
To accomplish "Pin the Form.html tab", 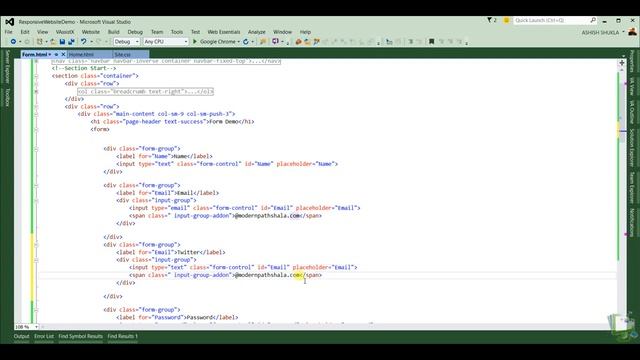I will pos(56,54).
